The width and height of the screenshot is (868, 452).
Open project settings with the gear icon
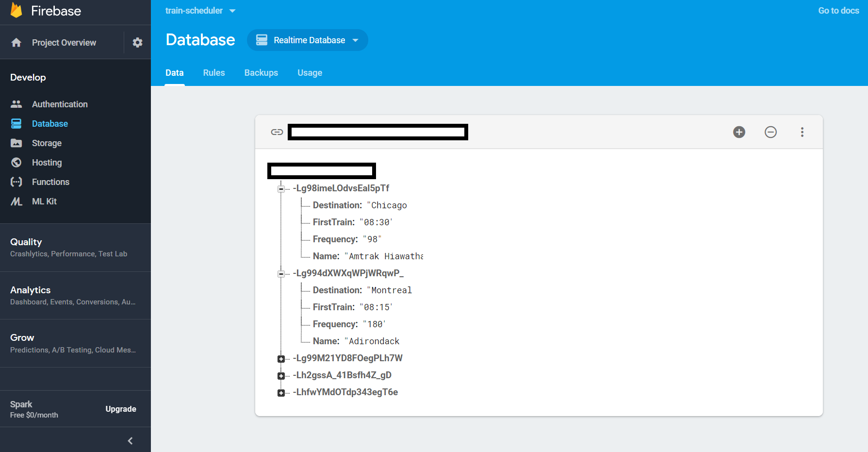point(137,42)
